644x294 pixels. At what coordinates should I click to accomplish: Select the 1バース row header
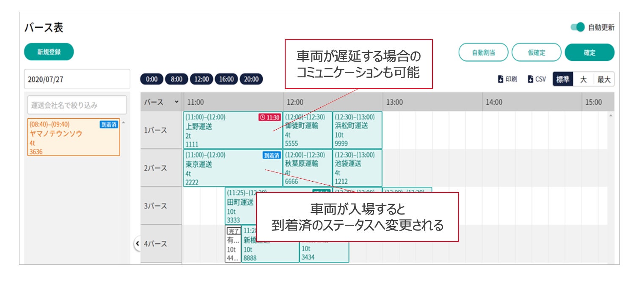coord(161,130)
